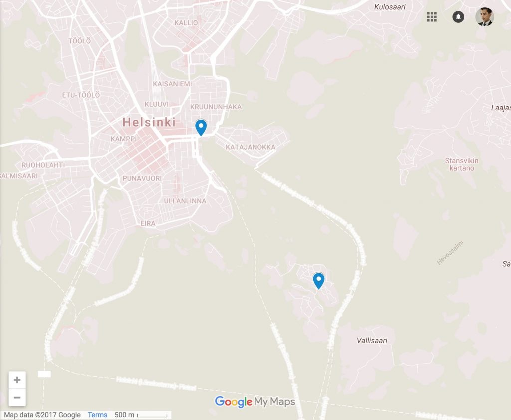The image size is (511, 420).
Task: Click the 500 m scale bar
Action: (141, 415)
